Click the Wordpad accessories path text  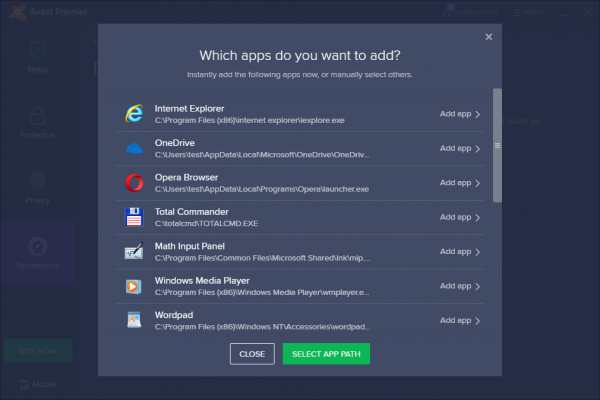pyautogui.click(x=262, y=327)
